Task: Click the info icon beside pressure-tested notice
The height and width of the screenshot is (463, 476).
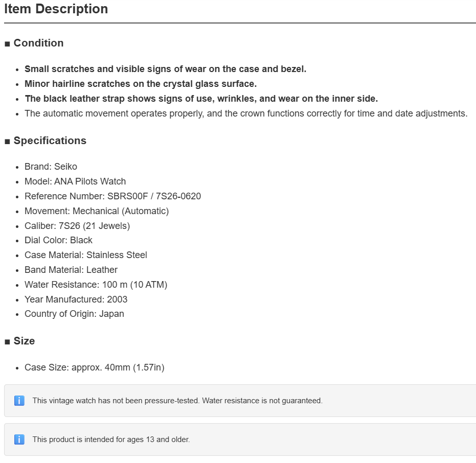Action: pyautogui.click(x=19, y=401)
